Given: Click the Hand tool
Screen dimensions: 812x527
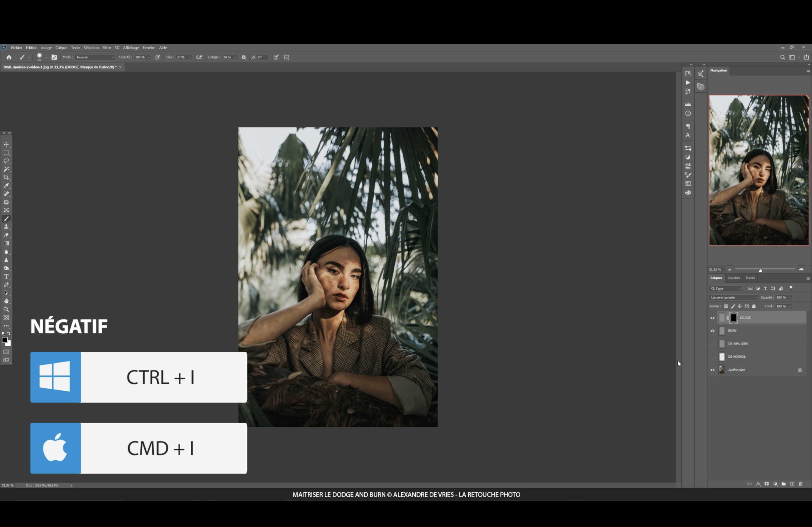Looking at the screenshot, I should click(x=6, y=301).
